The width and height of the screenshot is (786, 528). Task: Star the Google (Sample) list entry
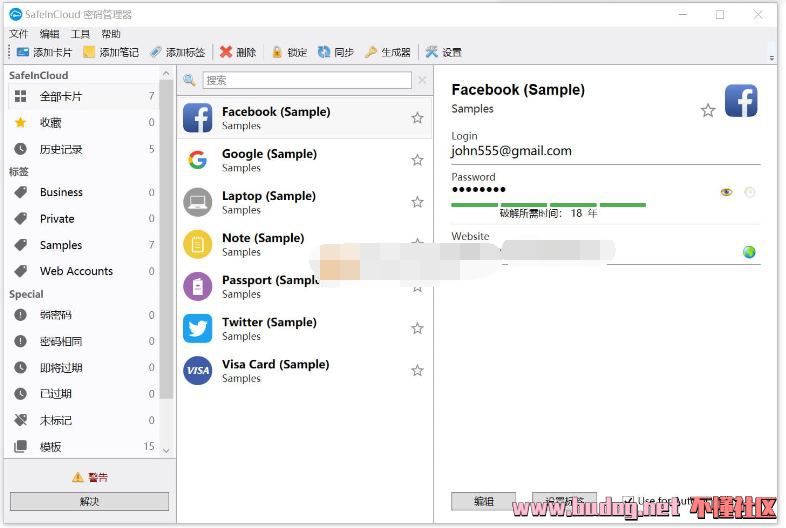pyautogui.click(x=417, y=160)
